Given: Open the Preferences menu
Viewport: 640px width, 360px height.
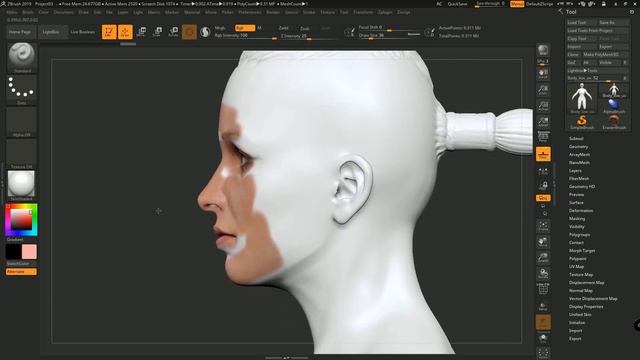Looking at the screenshot, I should pyautogui.click(x=250, y=12).
